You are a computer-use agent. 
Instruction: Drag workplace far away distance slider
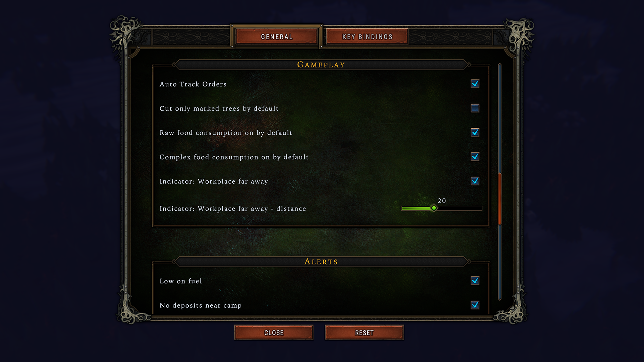[x=433, y=208]
